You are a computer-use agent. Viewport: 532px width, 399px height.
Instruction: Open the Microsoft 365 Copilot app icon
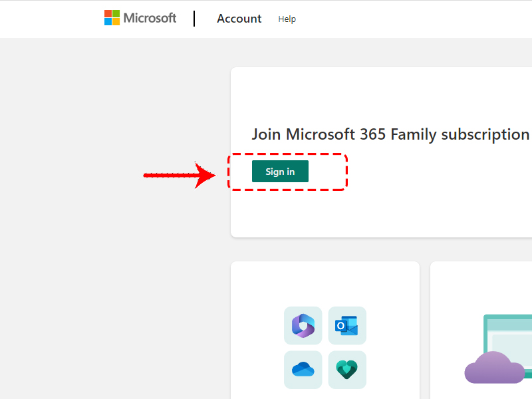point(303,326)
